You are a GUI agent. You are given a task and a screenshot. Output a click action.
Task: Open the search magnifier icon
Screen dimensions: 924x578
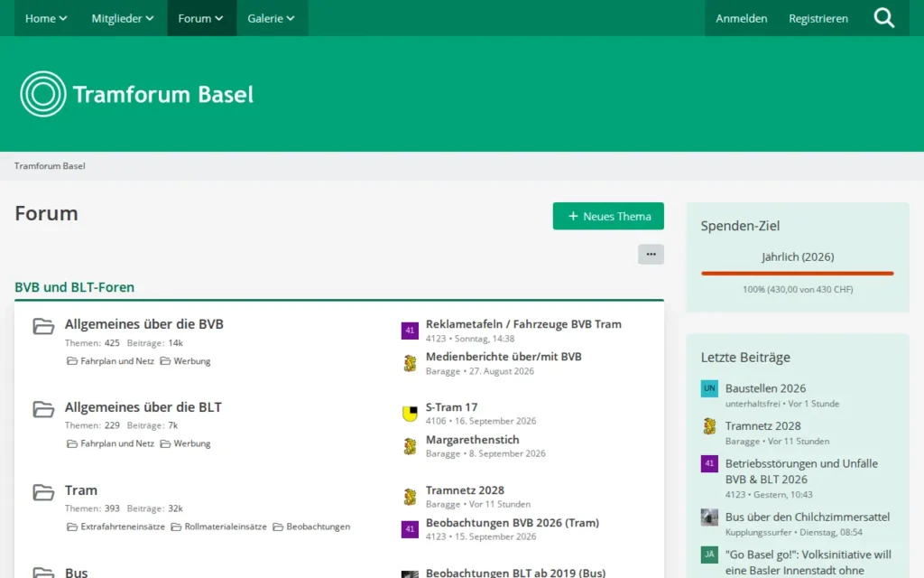coord(884,18)
